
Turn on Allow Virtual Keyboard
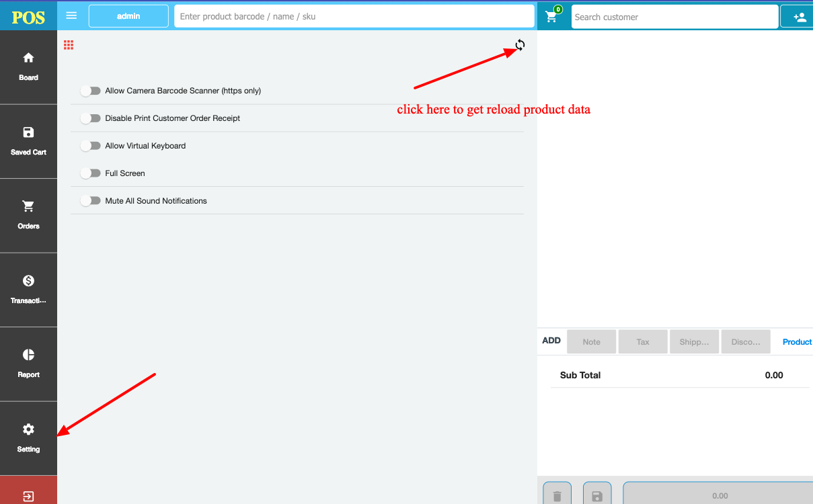click(x=90, y=146)
